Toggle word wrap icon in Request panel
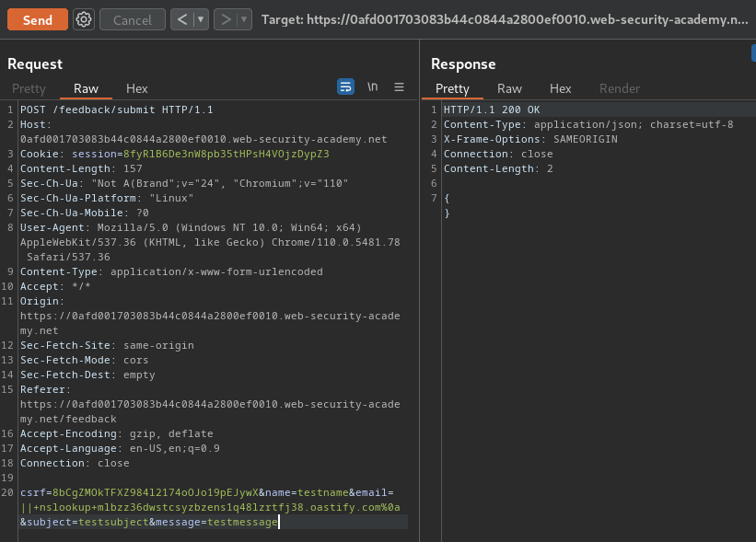The height and width of the screenshot is (542, 756). 345,86
